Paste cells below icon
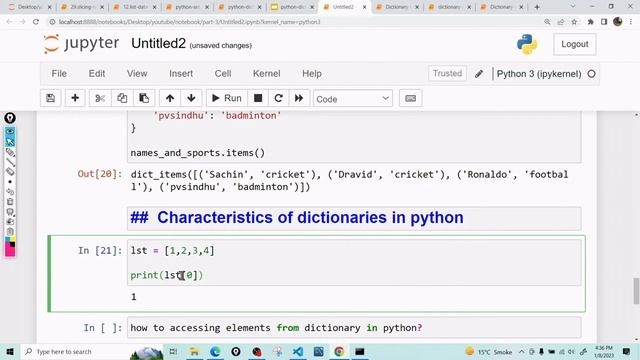 (x=144, y=98)
